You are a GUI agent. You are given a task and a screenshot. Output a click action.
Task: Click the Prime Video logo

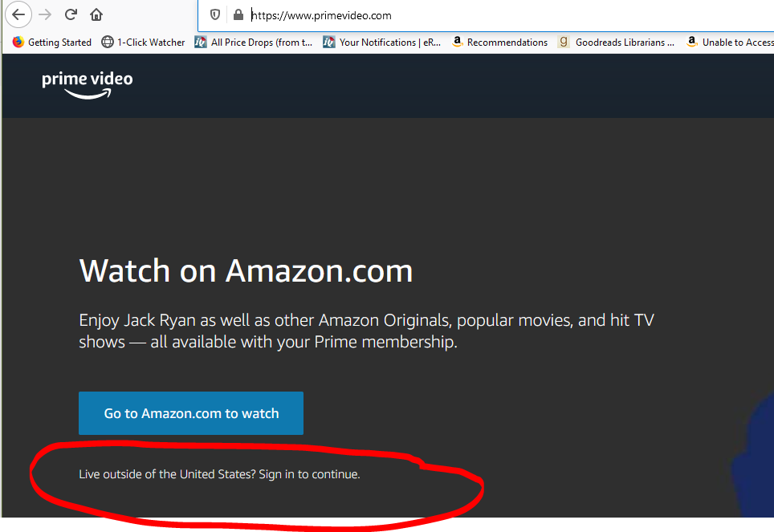point(88,84)
